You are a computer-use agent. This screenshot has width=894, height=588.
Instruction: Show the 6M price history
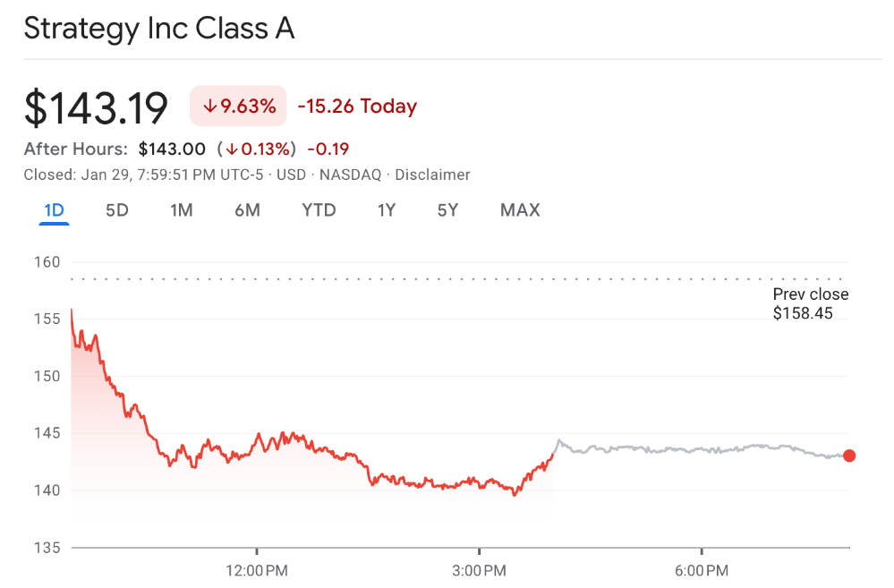pyautogui.click(x=247, y=210)
